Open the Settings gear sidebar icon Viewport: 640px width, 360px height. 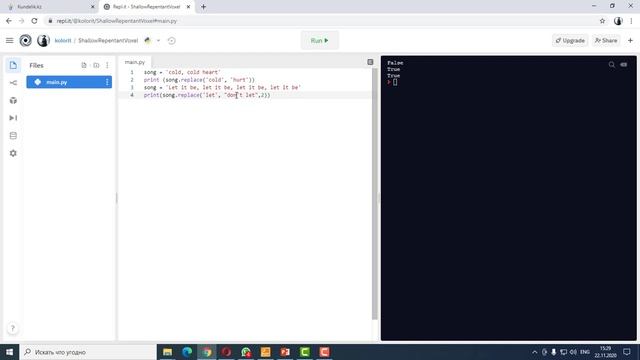point(13,153)
